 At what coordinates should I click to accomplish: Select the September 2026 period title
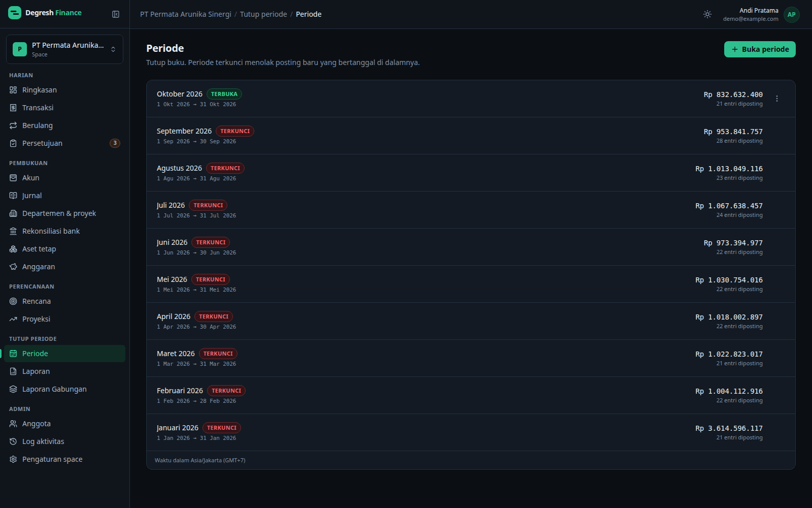click(x=184, y=131)
